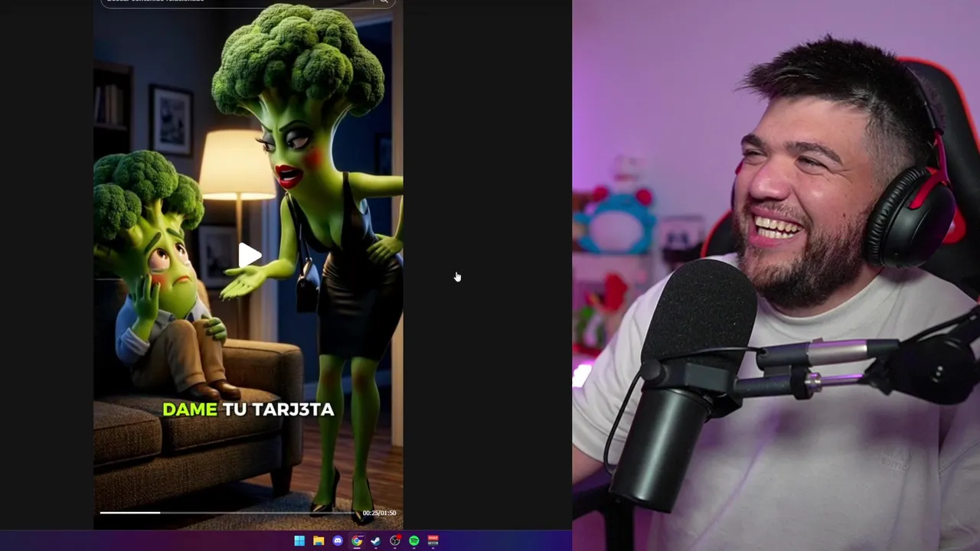This screenshot has width=980, height=551.
Task: Open the Windows Start menu
Action: click(299, 541)
